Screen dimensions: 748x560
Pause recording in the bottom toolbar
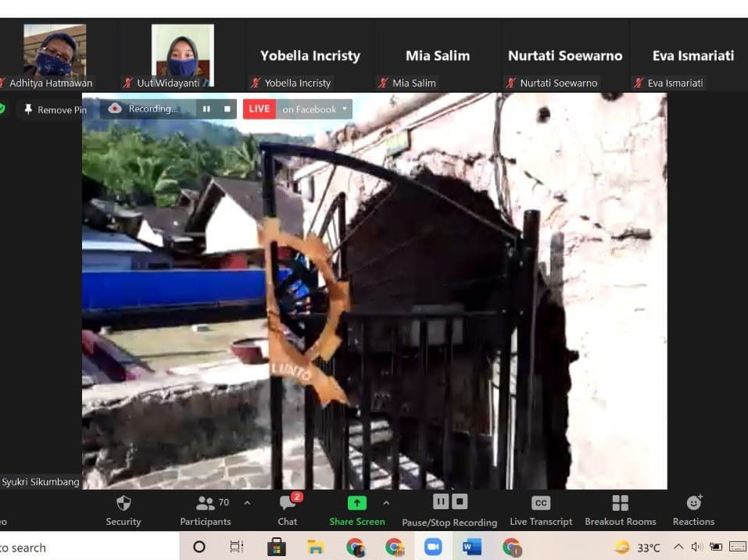(x=441, y=501)
